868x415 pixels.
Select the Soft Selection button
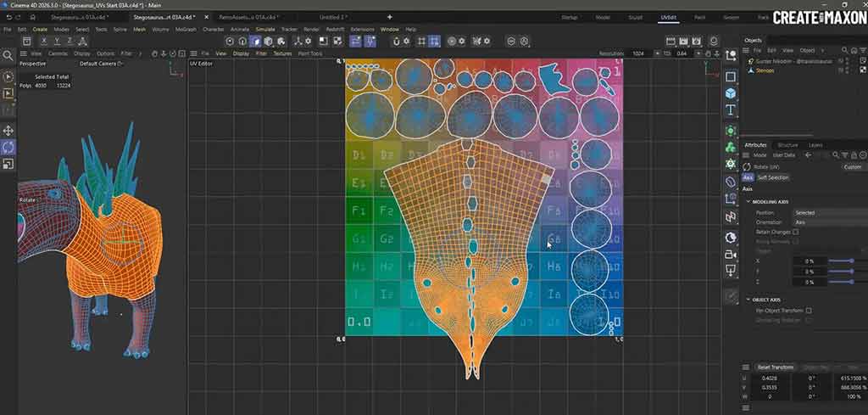point(773,177)
